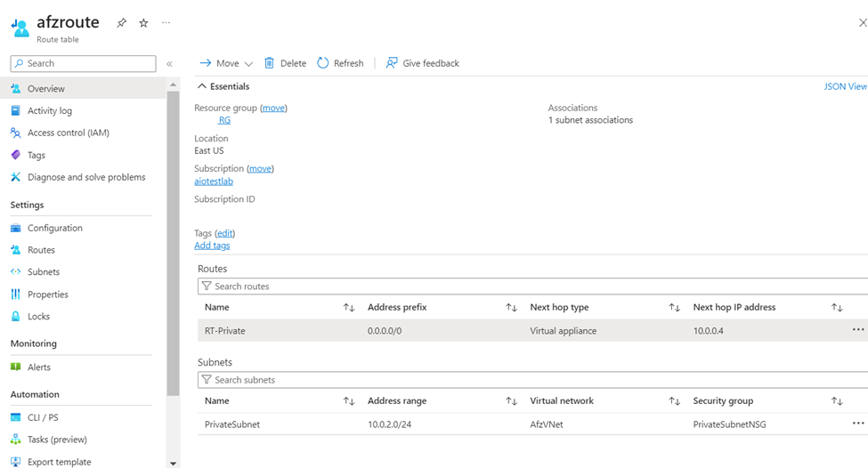This screenshot has width=868, height=468.
Task: Click the aiotestlab subscription link
Action: [214, 182]
